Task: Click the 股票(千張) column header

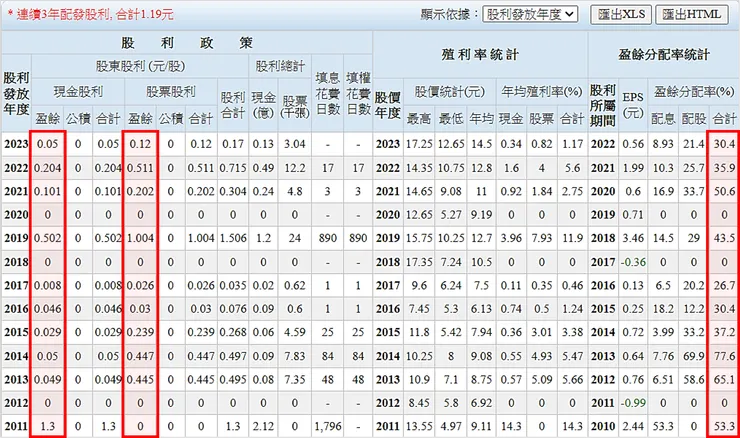Action: pos(295,108)
